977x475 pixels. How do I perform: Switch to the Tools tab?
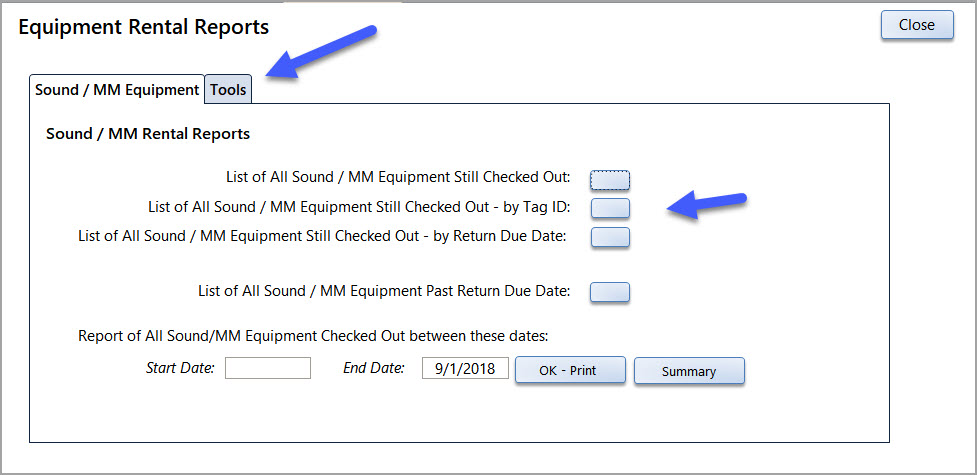228,90
